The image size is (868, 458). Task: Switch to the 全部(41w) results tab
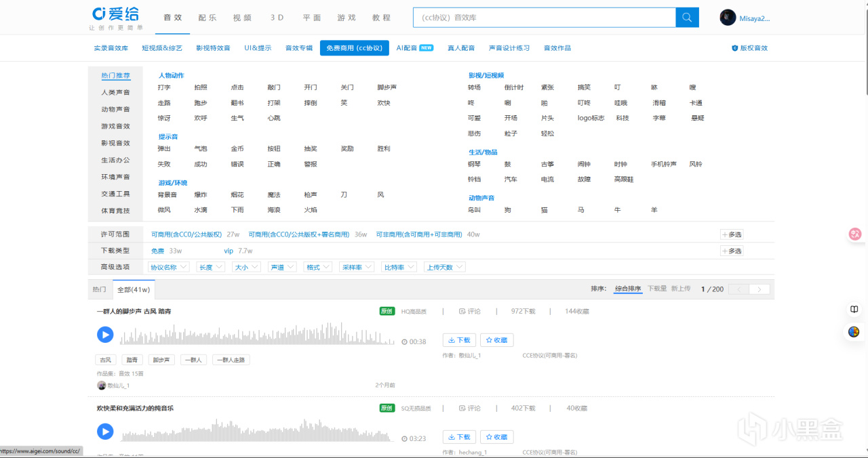click(134, 289)
